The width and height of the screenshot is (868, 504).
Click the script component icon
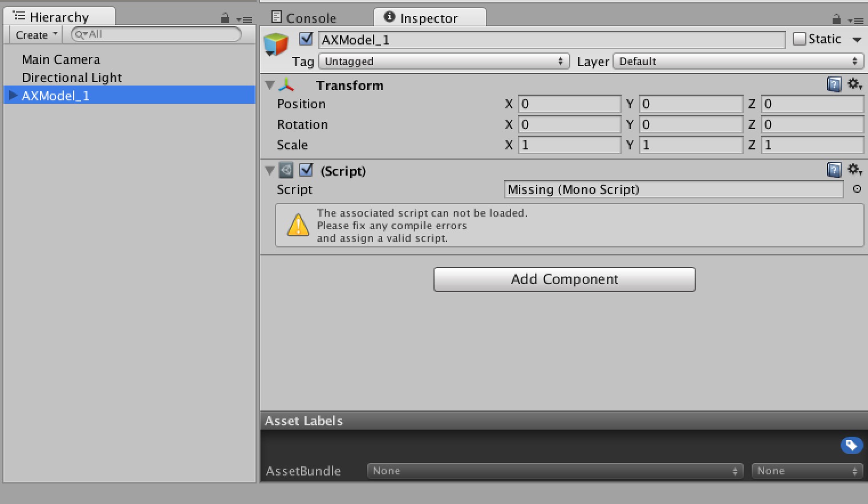click(286, 170)
